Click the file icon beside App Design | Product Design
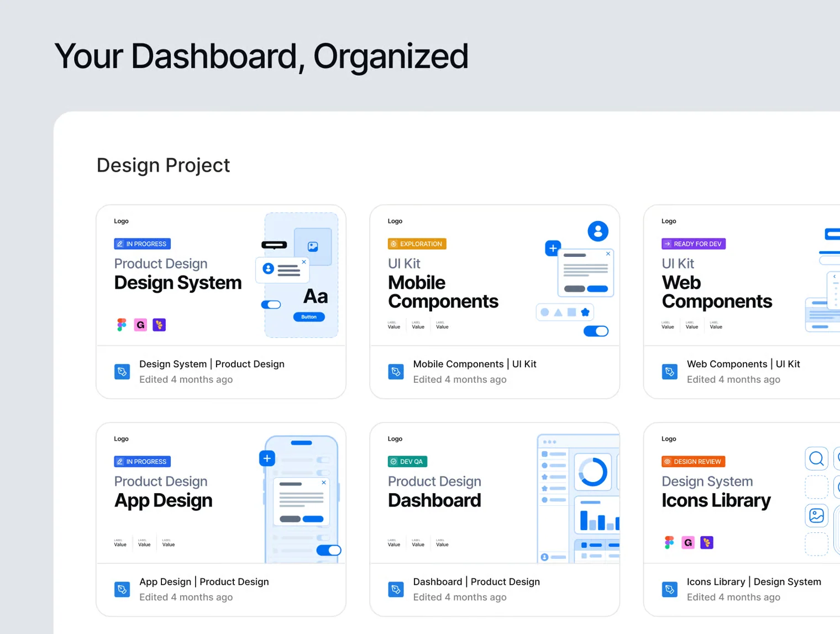Image resolution: width=840 pixels, height=634 pixels. coord(122,589)
